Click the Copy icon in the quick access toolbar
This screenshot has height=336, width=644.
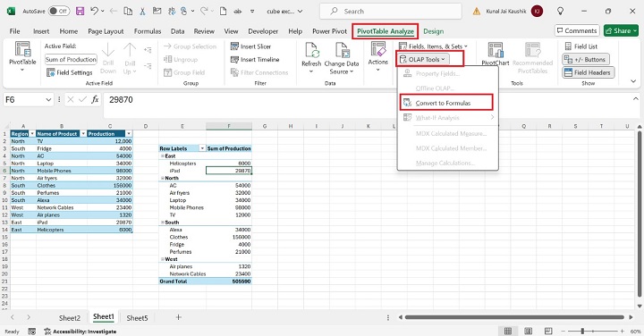tap(128, 12)
